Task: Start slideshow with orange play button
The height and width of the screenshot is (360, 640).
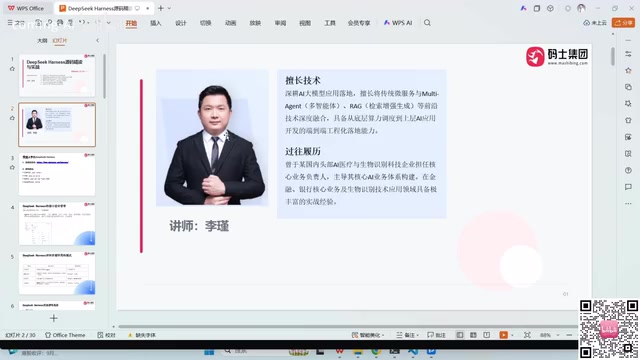Action: point(503,335)
